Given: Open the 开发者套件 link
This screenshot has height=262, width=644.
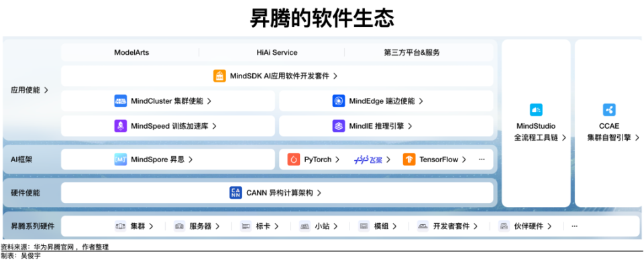Looking at the screenshot, I should point(451,226).
